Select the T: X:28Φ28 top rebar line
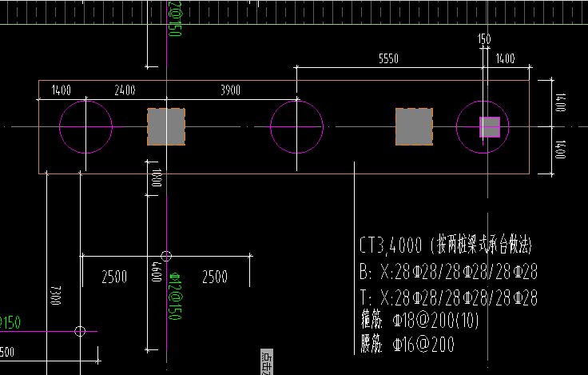This screenshot has height=375, width=588. [448, 297]
